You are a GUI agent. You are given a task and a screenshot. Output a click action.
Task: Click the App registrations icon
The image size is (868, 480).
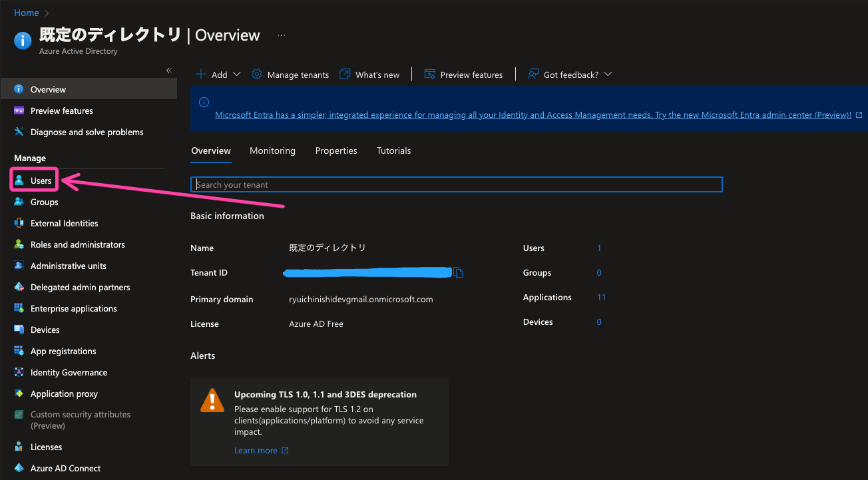(19, 351)
